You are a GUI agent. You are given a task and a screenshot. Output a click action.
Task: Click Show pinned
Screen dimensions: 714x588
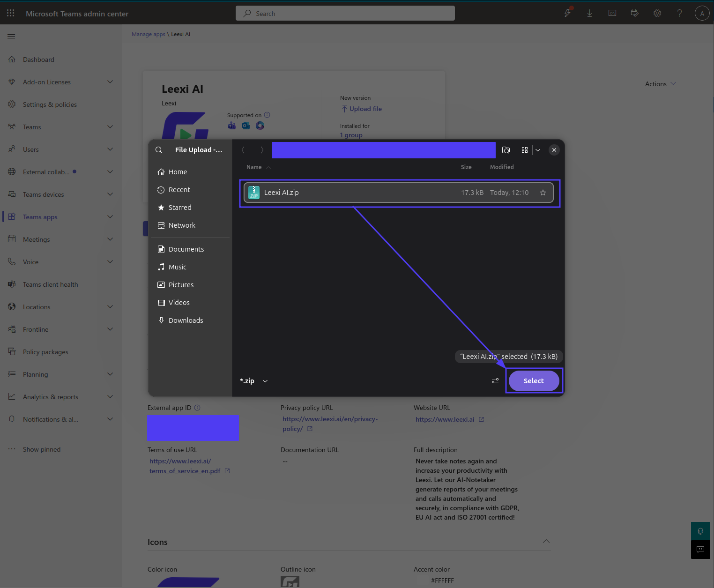tap(42, 449)
